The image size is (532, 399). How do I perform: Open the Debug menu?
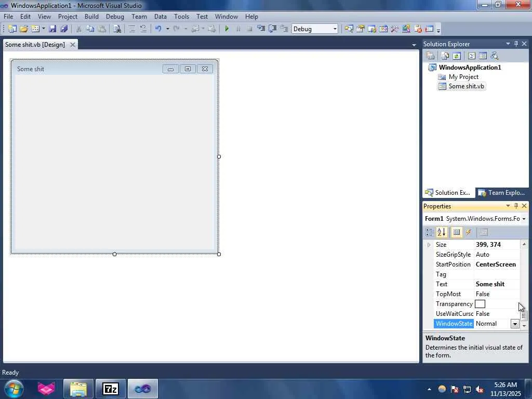115,16
